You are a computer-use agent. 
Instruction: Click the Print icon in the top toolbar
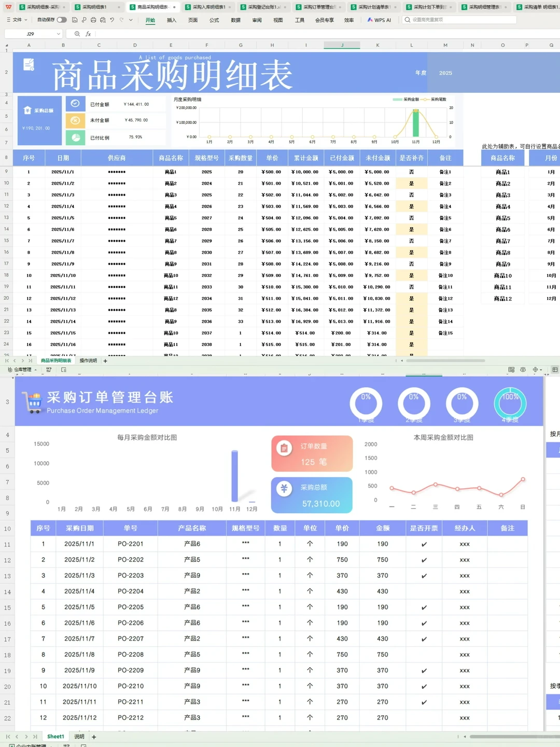tap(93, 20)
